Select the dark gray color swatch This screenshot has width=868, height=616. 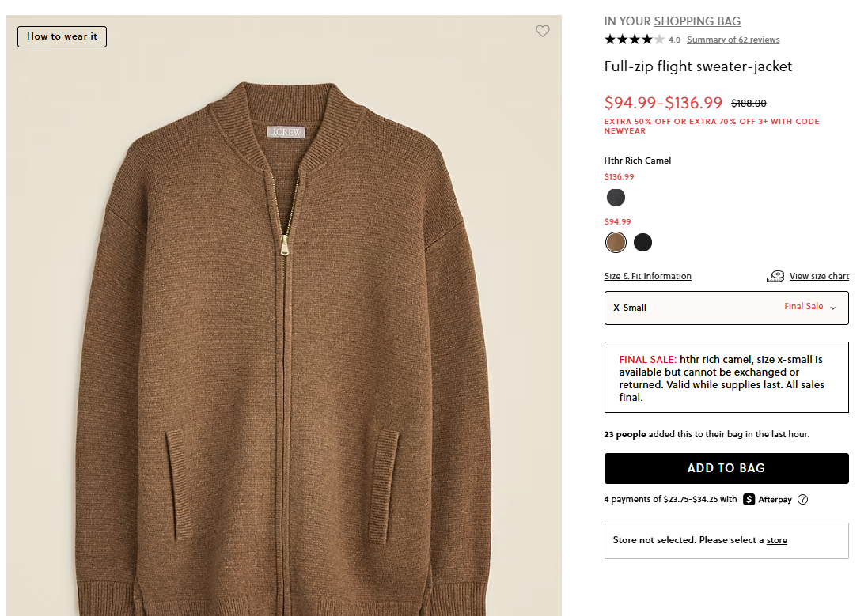coord(616,197)
